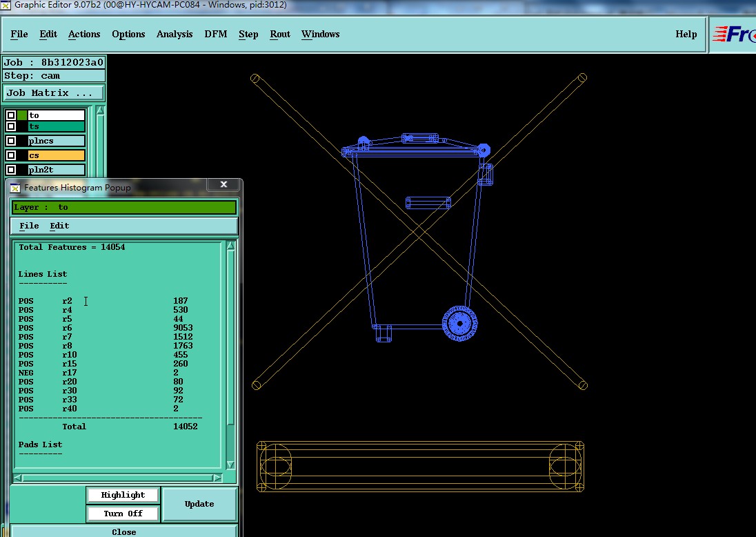
Task: Open the Help menu
Action: [686, 35]
